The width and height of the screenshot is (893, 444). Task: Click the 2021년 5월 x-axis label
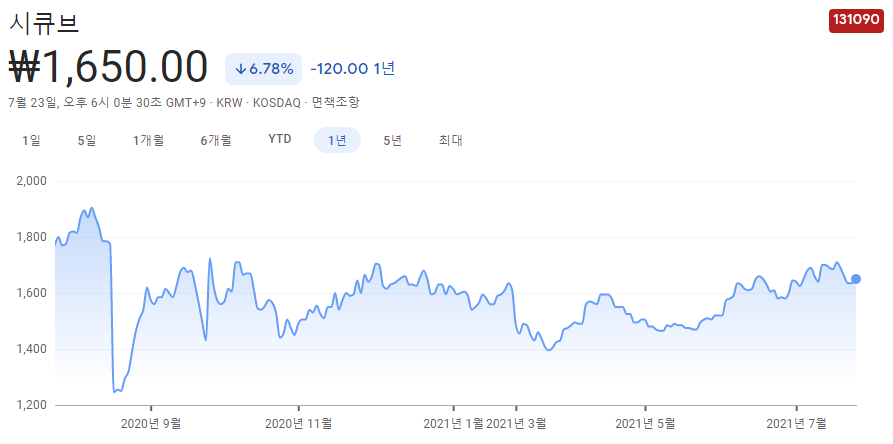pos(645,424)
